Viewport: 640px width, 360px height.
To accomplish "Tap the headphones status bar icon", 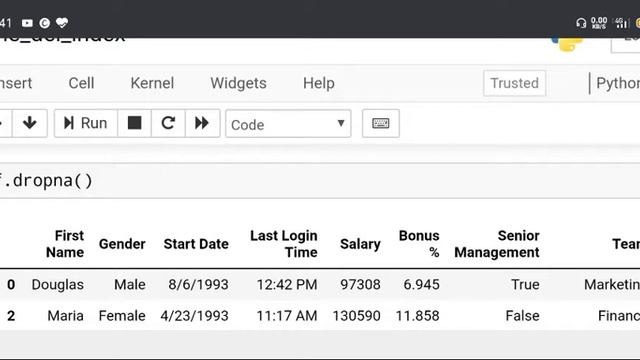I will 581,23.
